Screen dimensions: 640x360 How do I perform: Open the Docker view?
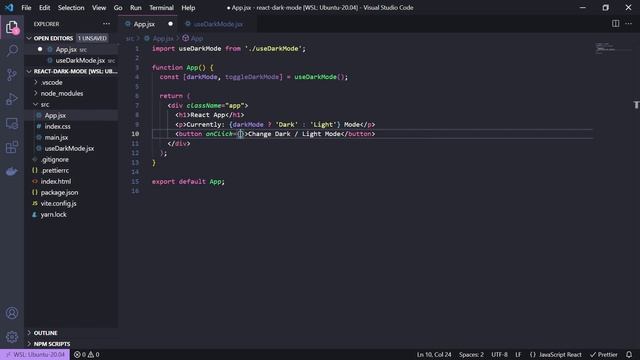pos(12,171)
